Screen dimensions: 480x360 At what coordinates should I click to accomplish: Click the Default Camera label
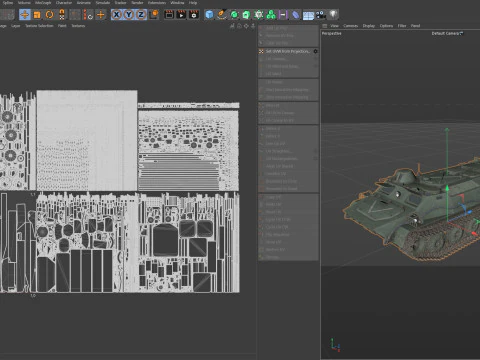tap(446, 33)
